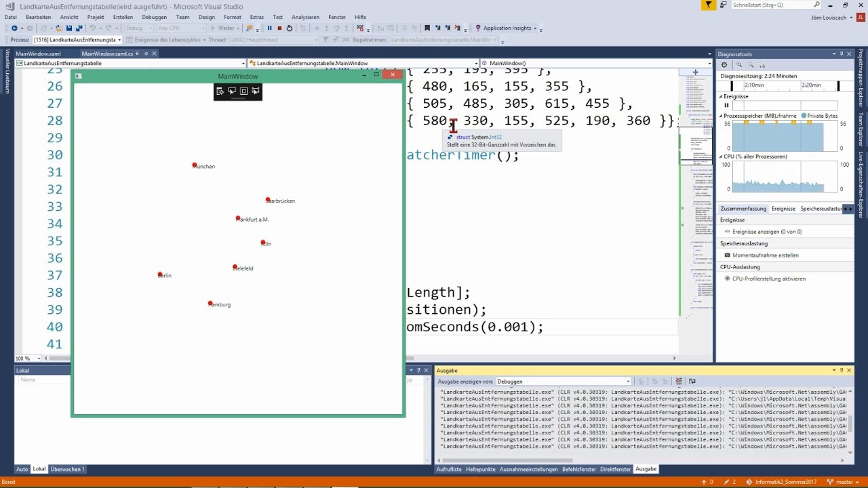Toggle word wrap in Ausgabe panel
Image resolution: width=868 pixels, height=488 pixels.
point(692,381)
